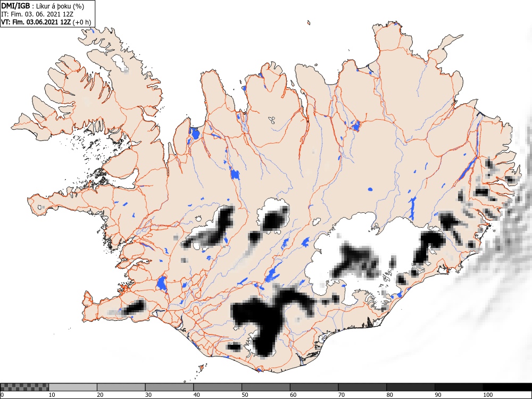Image resolution: width=532 pixels, height=399 pixels.
Task: Click the legend label '60'
Action: click(x=293, y=395)
